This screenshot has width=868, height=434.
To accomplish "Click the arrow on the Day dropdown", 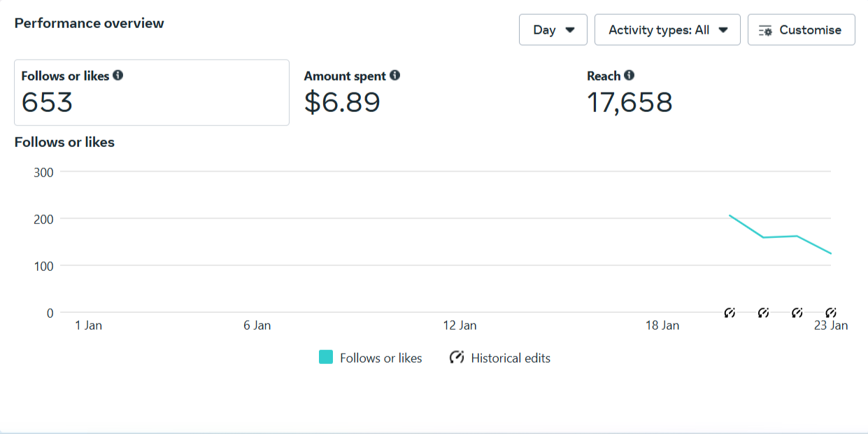I will tap(570, 30).
